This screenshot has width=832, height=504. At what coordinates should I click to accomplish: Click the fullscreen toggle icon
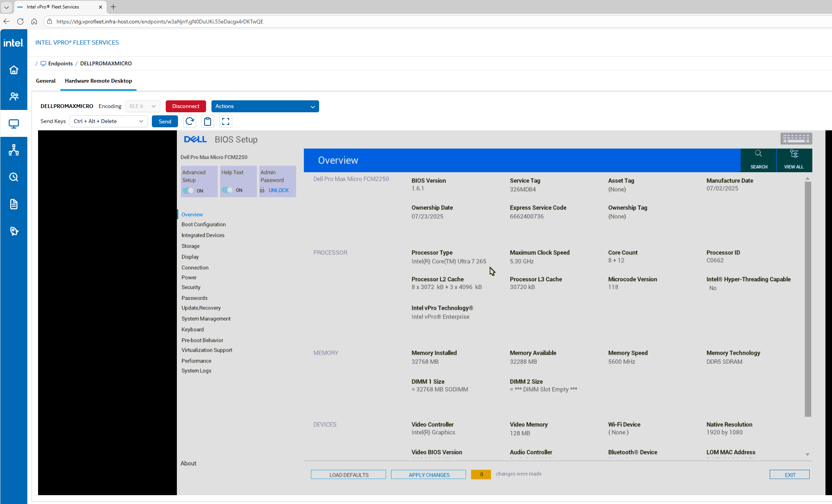point(226,121)
